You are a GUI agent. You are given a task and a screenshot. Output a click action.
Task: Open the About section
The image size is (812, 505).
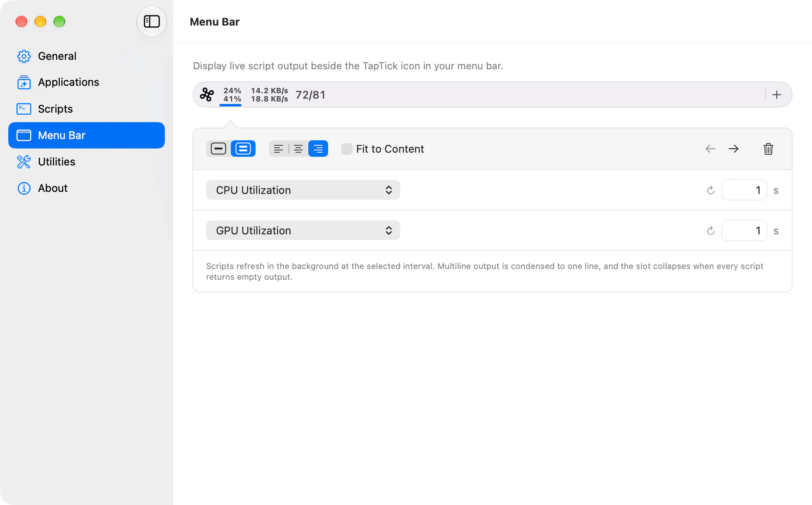pos(87,188)
